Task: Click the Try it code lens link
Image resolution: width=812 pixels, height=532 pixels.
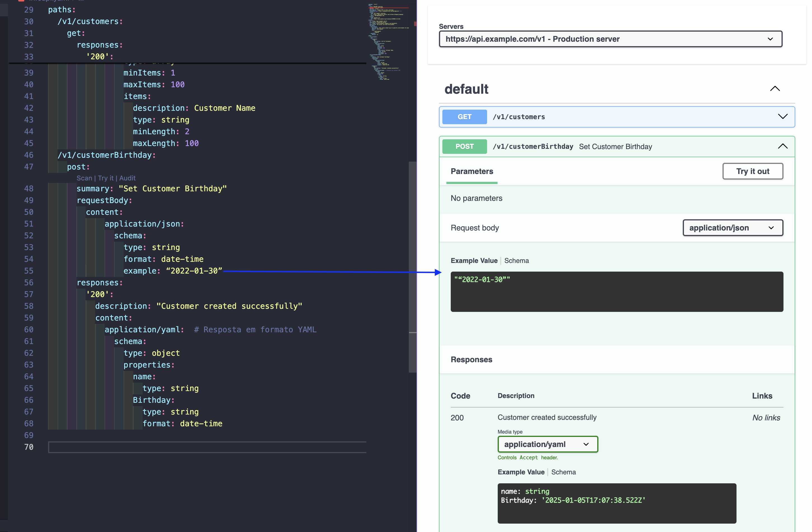Action: click(x=105, y=178)
